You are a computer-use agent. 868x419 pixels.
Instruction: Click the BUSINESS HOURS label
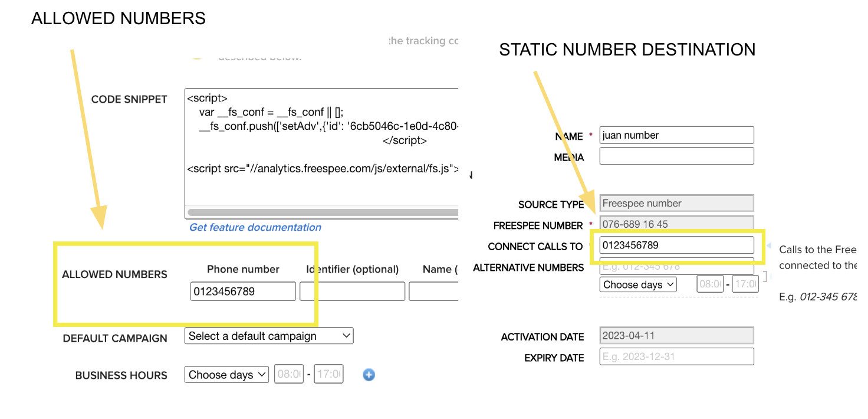coord(121,375)
